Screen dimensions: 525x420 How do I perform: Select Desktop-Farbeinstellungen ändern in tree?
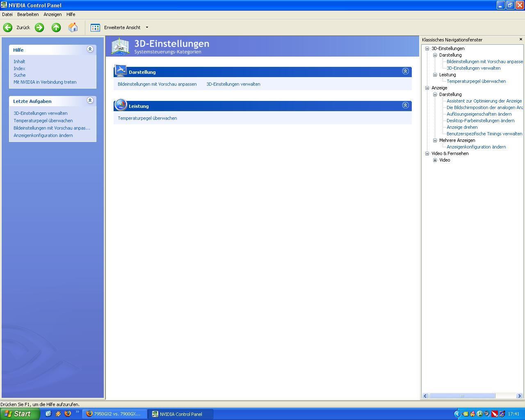(x=480, y=121)
